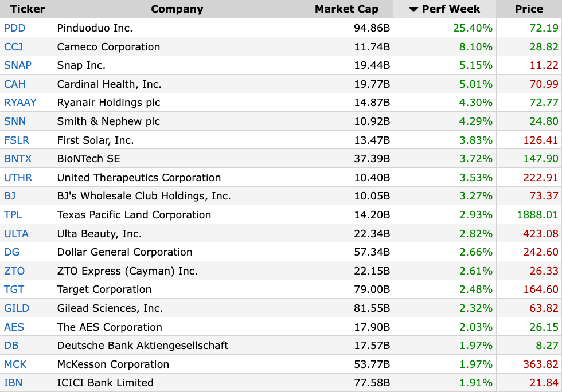The width and height of the screenshot is (562, 392).
Task: Click Dollar General market cap 57.34B
Action: click(372, 252)
